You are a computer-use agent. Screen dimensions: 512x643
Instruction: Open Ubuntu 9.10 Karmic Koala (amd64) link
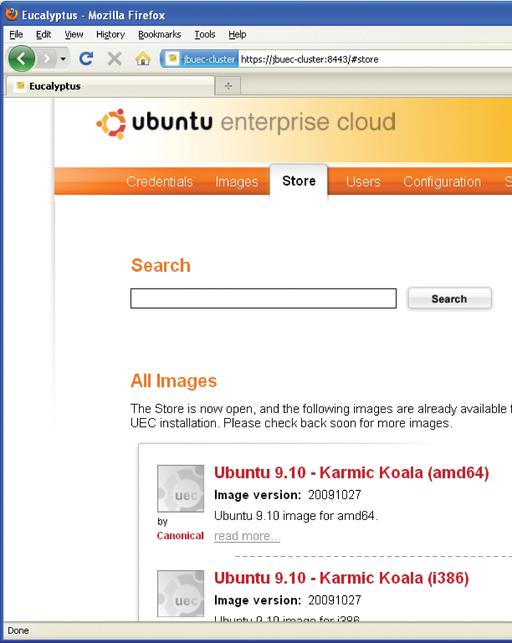coord(351,473)
